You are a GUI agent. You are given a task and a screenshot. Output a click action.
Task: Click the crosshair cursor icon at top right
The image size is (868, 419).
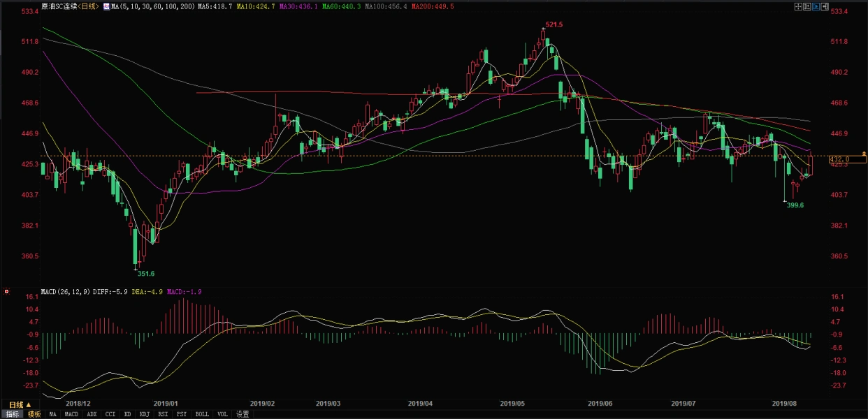tap(799, 6)
